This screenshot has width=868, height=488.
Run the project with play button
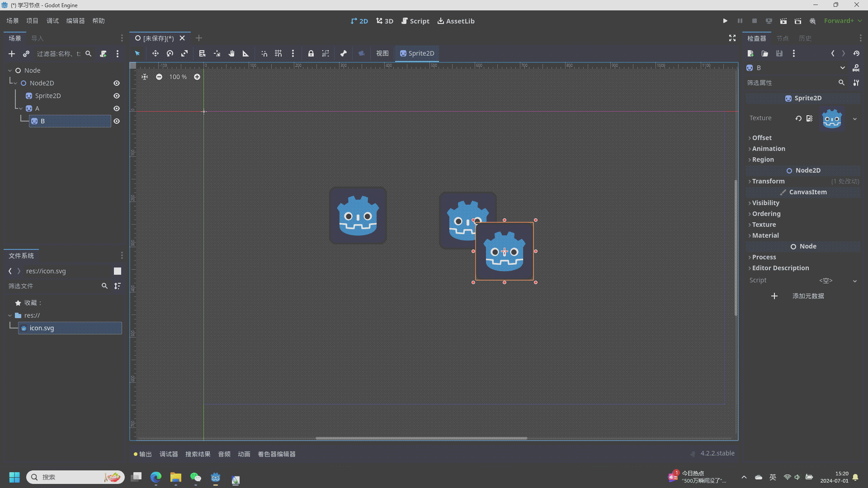tap(725, 21)
